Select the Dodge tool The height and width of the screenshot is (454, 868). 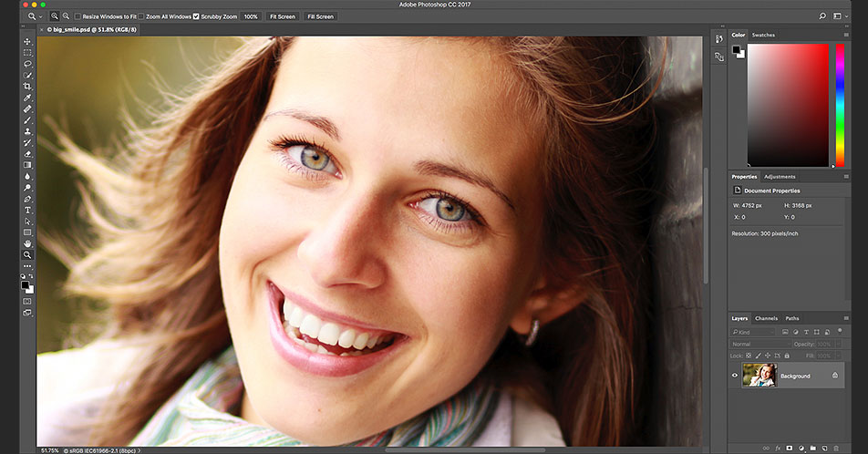coord(27,188)
